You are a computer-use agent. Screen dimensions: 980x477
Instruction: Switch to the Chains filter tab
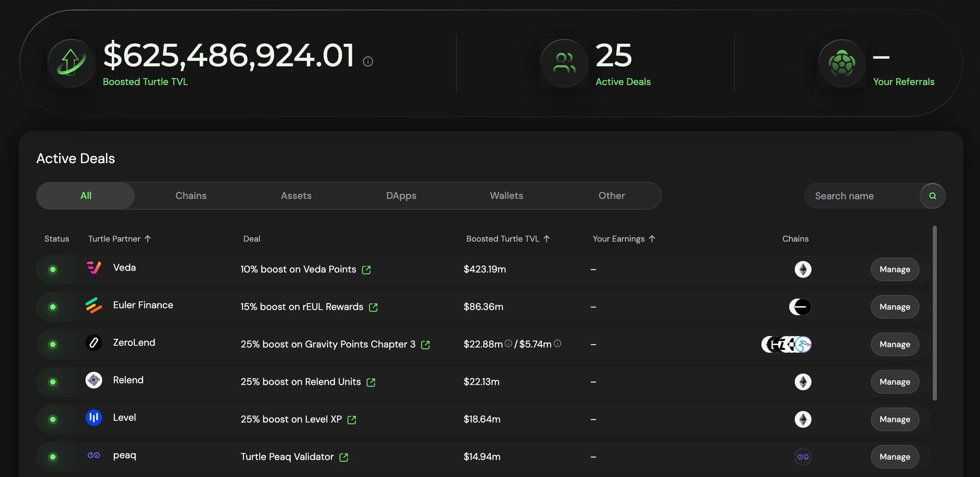point(191,196)
